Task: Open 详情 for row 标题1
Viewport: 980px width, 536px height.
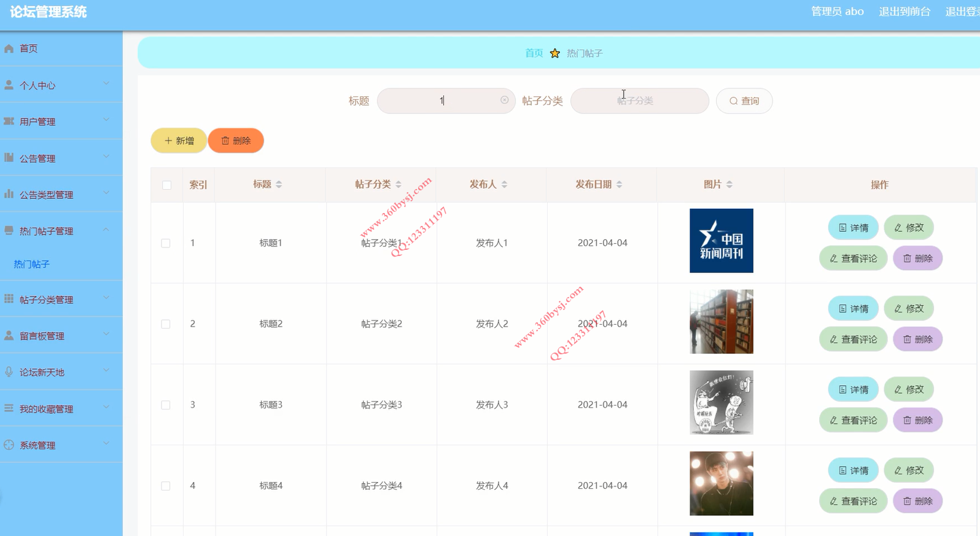Action: coord(854,228)
